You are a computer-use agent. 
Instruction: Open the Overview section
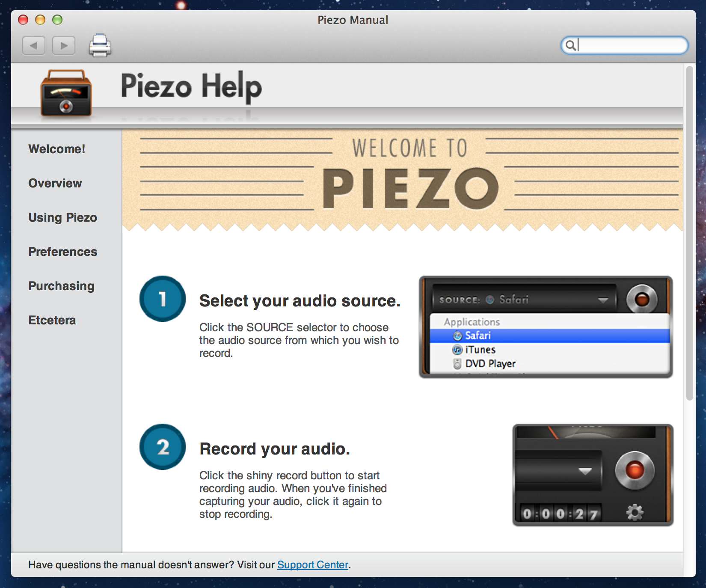55,183
